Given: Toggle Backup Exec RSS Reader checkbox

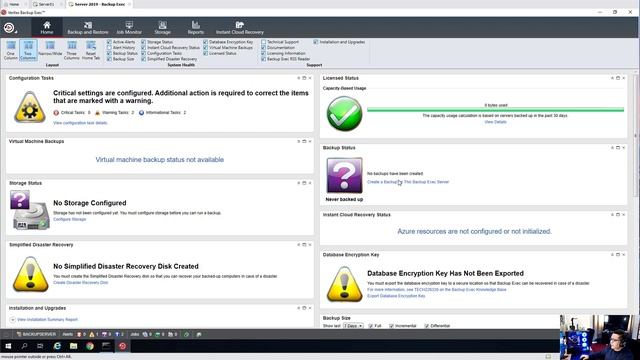Looking at the screenshot, I should [263, 59].
